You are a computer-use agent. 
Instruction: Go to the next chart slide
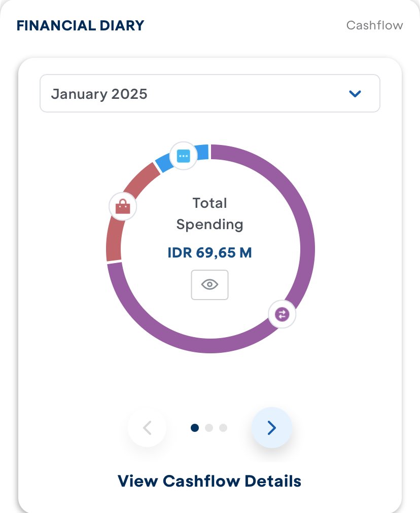coord(271,428)
